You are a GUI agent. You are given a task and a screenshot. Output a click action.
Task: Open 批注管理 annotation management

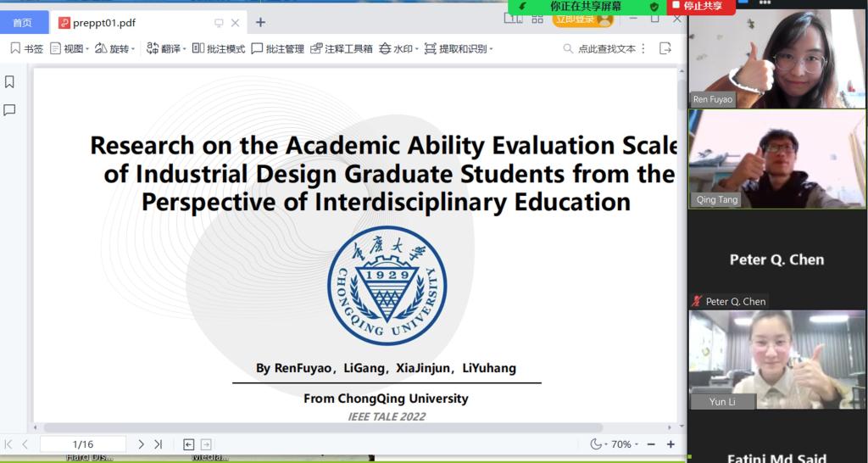[277, 49]
